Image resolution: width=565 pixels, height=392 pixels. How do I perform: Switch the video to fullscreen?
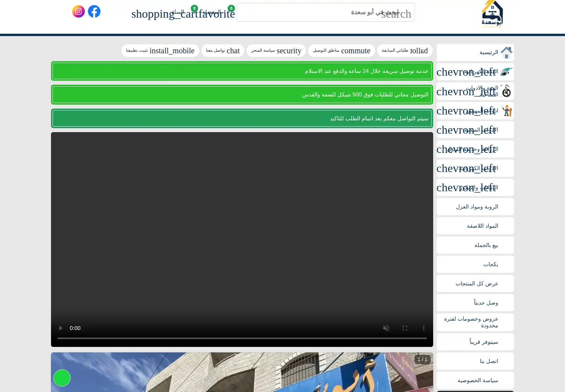tap(405, 328)
